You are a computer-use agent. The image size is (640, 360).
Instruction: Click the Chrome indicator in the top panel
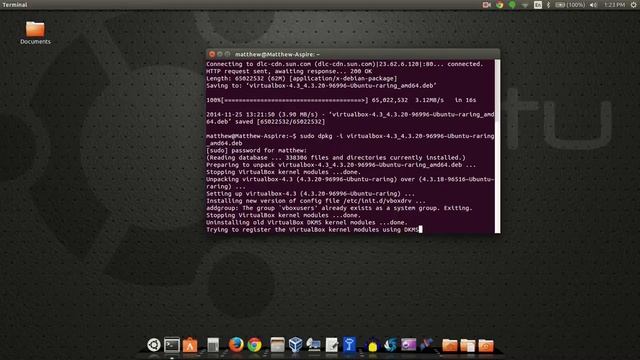500,5
